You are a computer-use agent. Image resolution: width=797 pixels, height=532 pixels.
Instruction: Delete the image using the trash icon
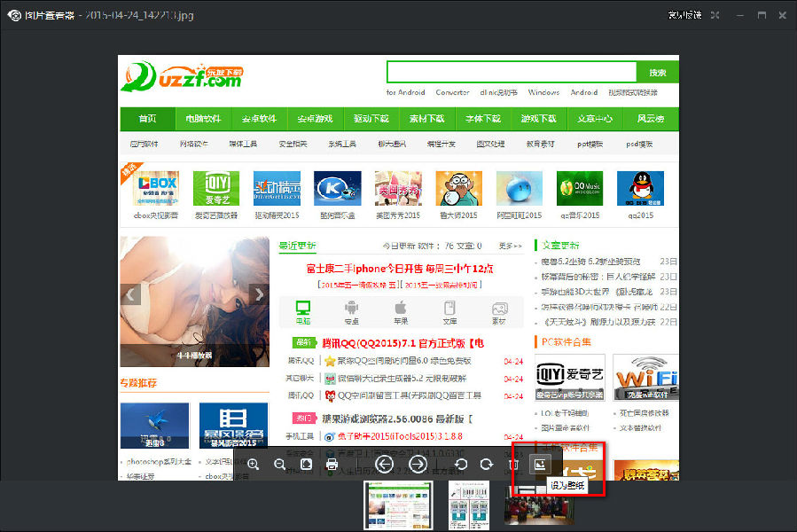click(x=512, y=464)
